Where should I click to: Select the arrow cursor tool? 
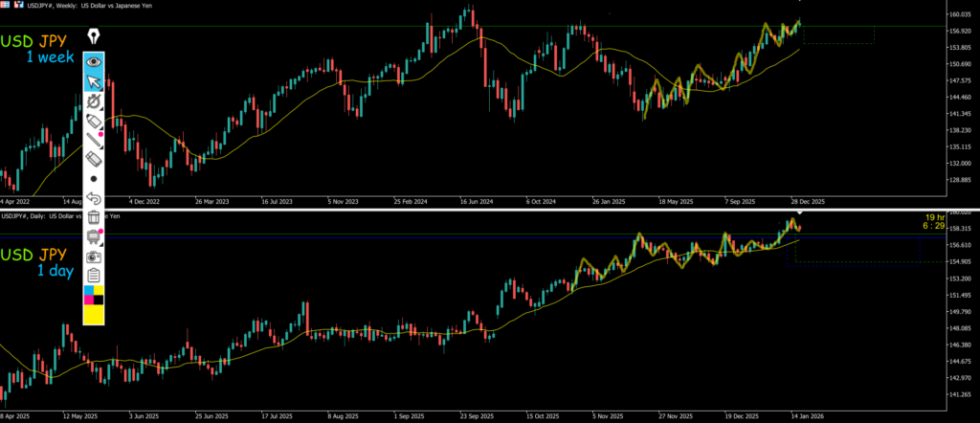tap(94, 80)
